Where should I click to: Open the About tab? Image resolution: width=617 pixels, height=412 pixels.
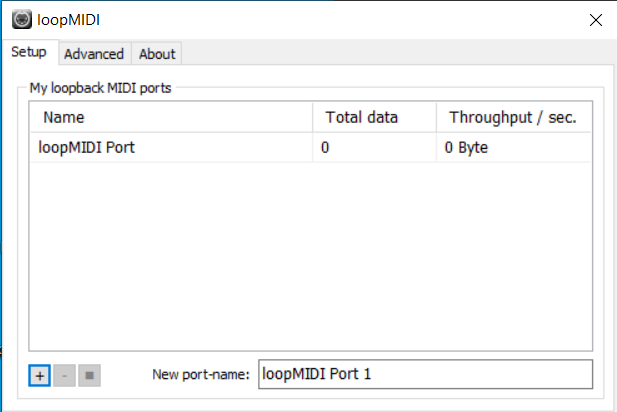[157, 54]
